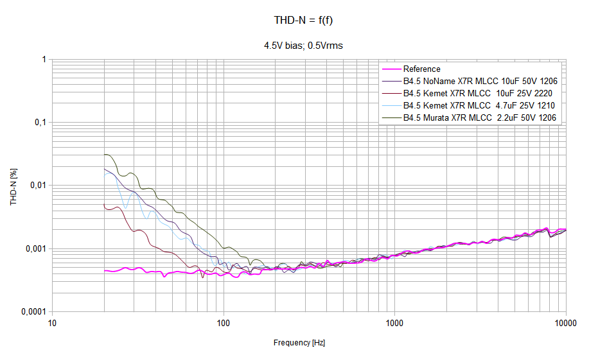Select the "Reference" legend label
Viewport: 607px width, 364px height.
click(421, 69)
